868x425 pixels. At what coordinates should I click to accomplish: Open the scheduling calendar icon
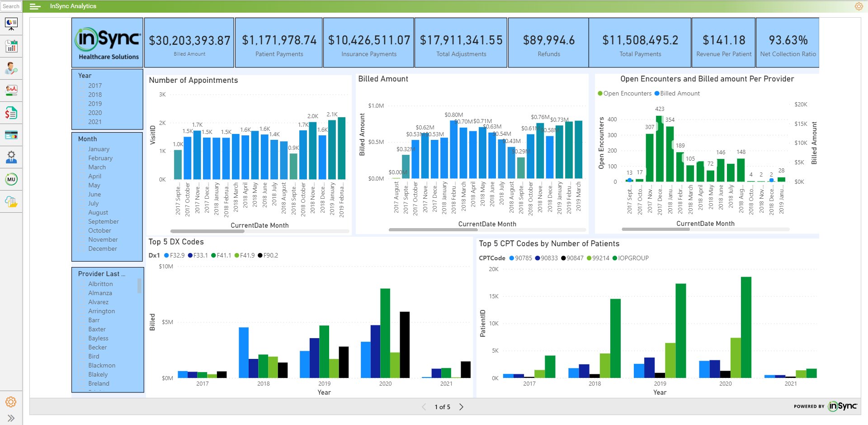[11, 46]
